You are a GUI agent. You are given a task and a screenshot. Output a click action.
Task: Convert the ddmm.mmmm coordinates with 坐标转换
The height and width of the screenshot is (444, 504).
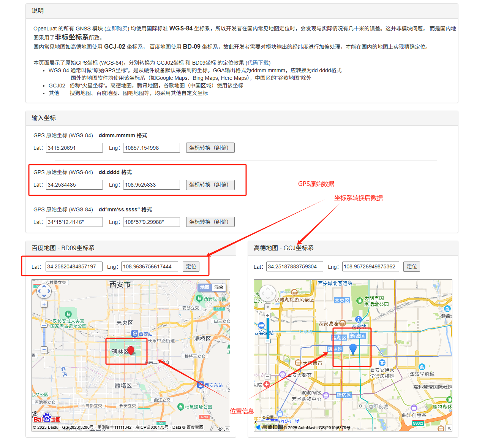click(x=210, y=148)
